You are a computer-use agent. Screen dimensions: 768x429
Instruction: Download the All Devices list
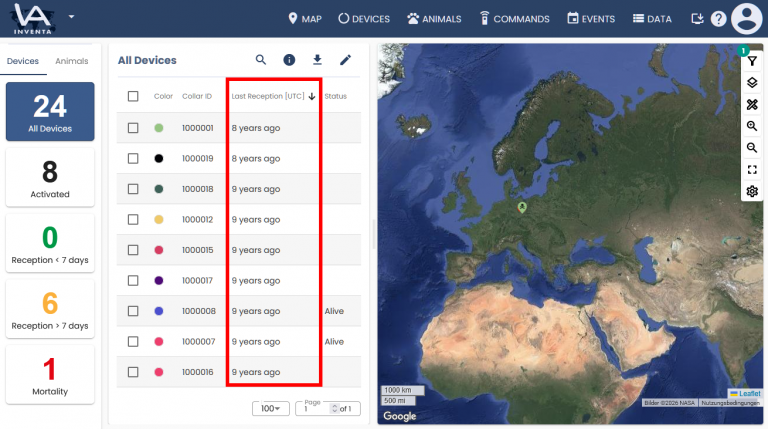[x=317, y=60]
